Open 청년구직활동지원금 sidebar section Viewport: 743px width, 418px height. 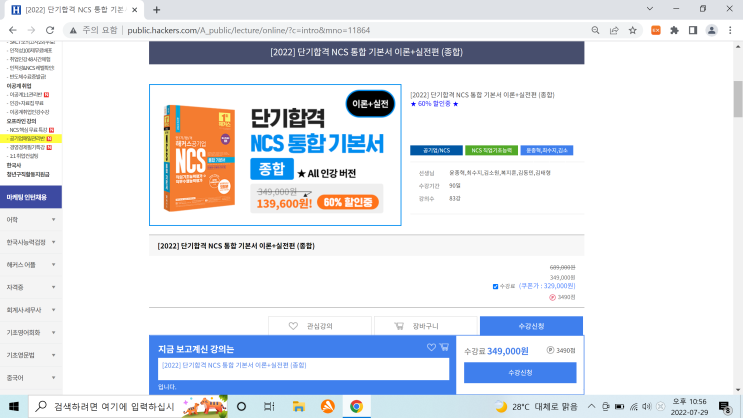pyautogui.click(x=27, y=174)
